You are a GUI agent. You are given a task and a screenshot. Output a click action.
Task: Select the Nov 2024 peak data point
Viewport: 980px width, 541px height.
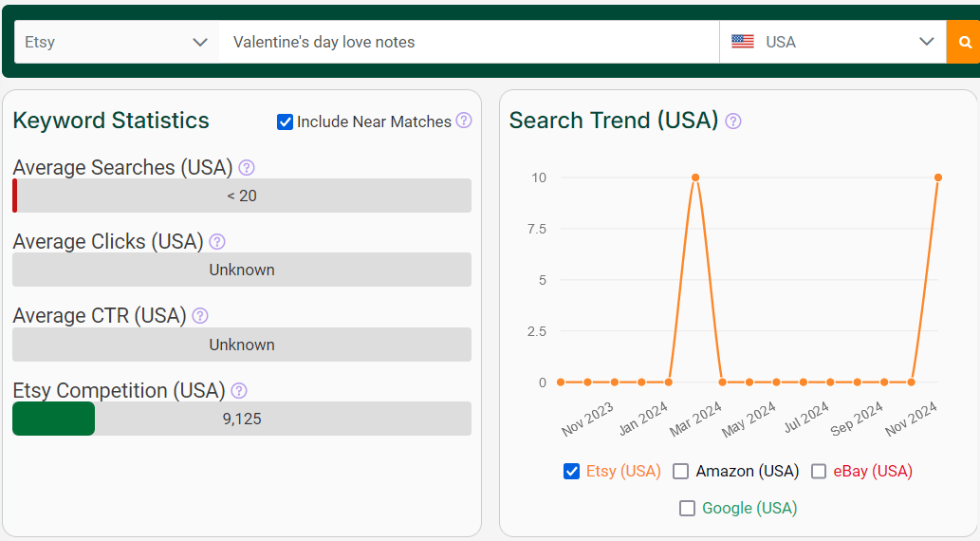(x=938, y=177)
